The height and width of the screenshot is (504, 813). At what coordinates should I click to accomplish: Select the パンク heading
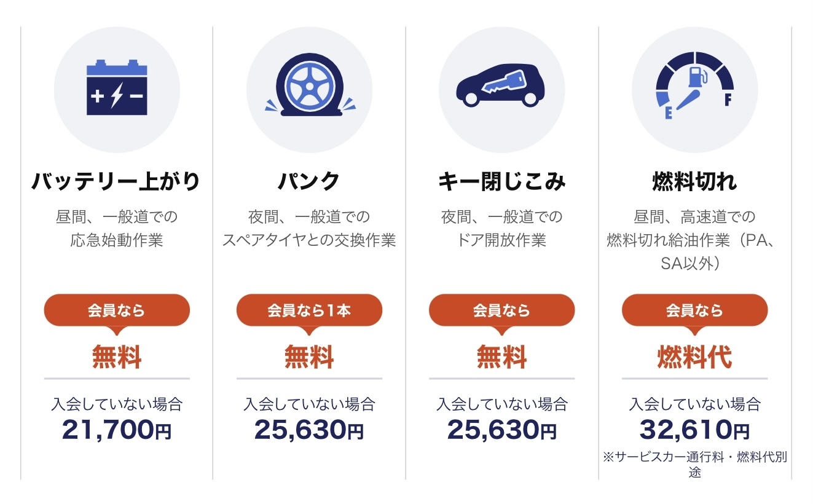[x=309, y=181]
